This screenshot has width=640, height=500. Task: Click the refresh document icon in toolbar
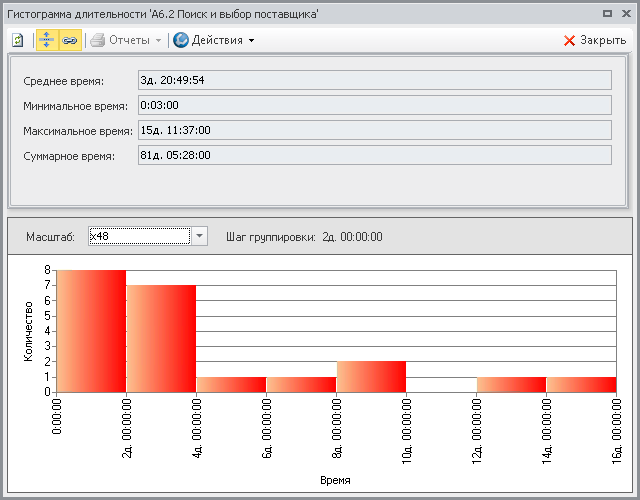coord(18,40)
